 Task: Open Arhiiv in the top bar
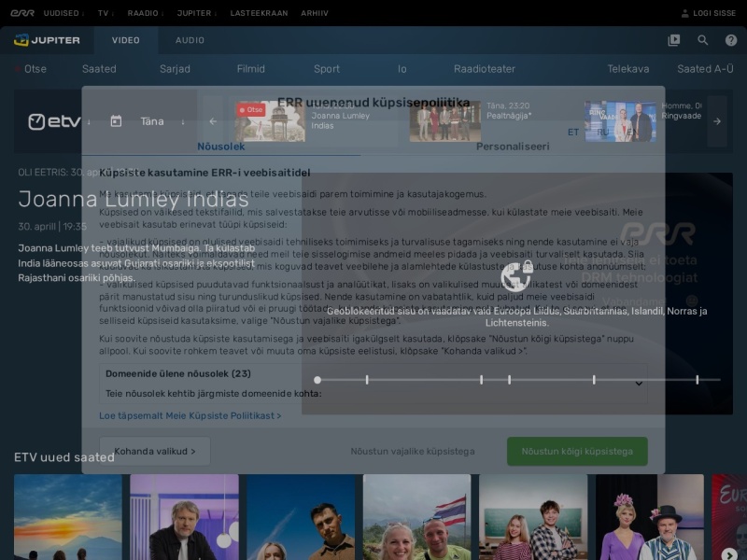point(315,13)
